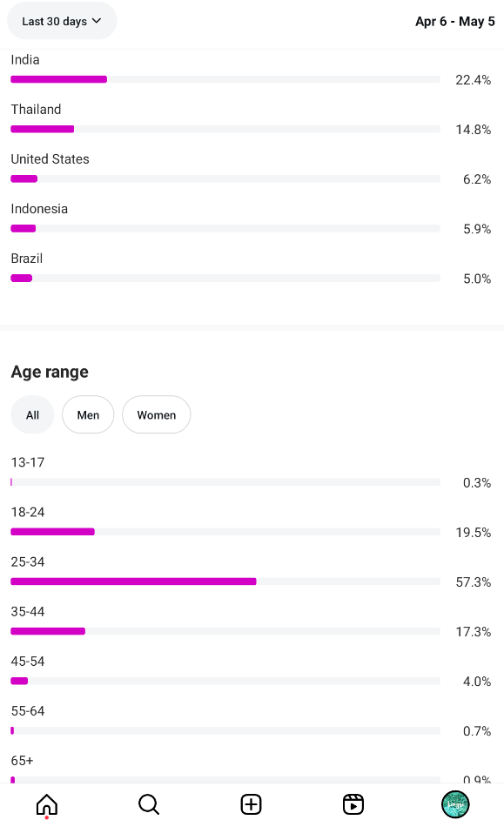Select the 35-44 age bar
Image resolution: width=504 pixels, height=820 pixels.
coord(225,631)
